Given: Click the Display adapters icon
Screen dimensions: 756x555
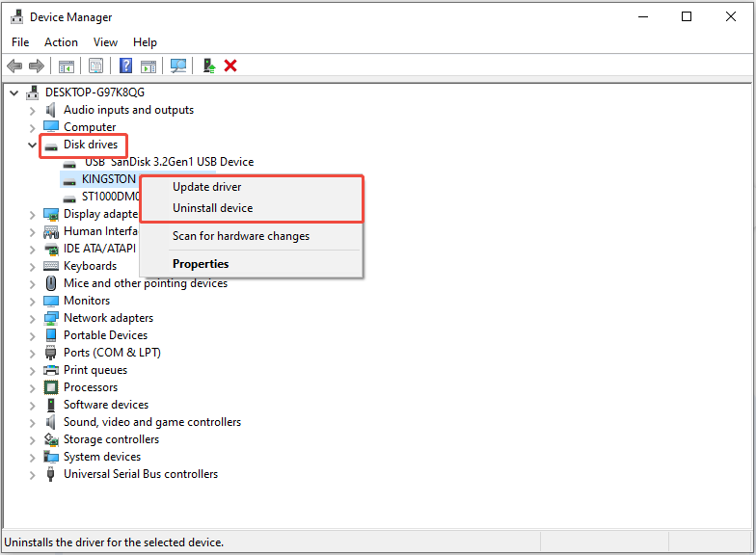Looking at the screenshot, I should coord(50,214).
